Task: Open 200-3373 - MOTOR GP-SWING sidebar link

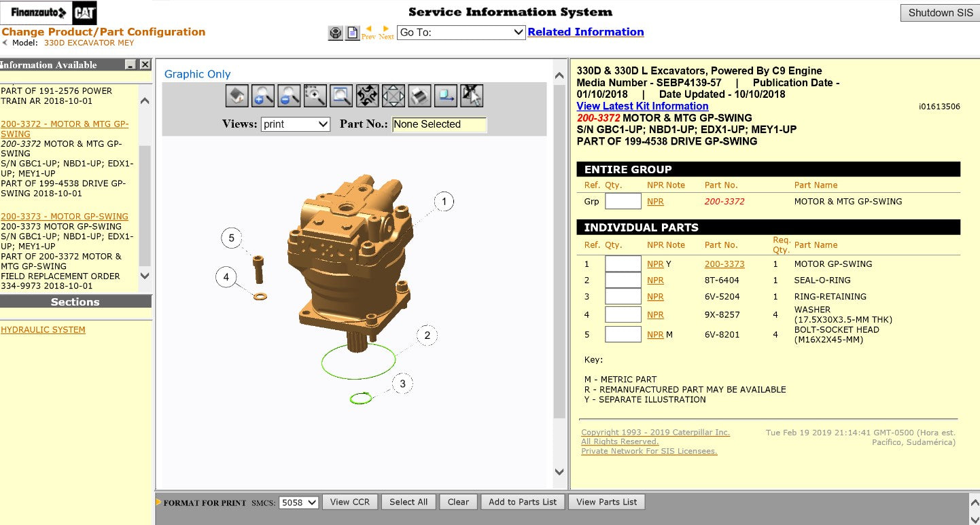Action: point(65,217)
